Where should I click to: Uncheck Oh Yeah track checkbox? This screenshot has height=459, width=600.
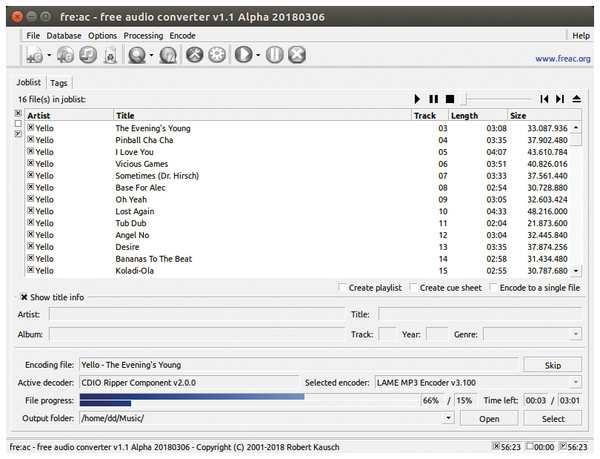(31, 199)
